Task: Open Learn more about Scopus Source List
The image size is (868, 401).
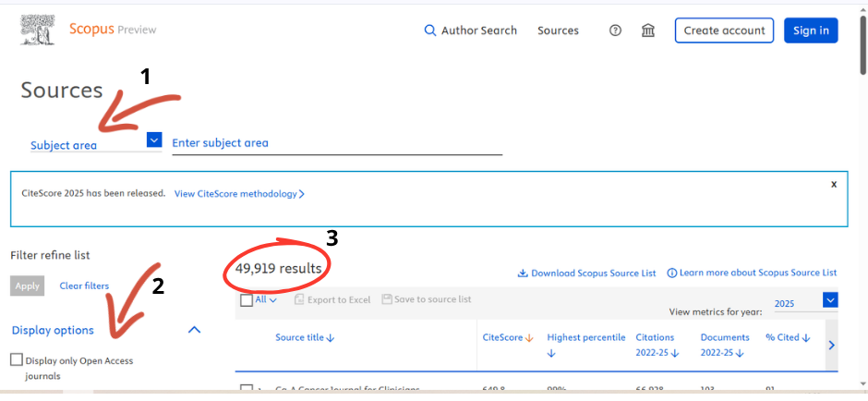Action: tap(752, 273)
